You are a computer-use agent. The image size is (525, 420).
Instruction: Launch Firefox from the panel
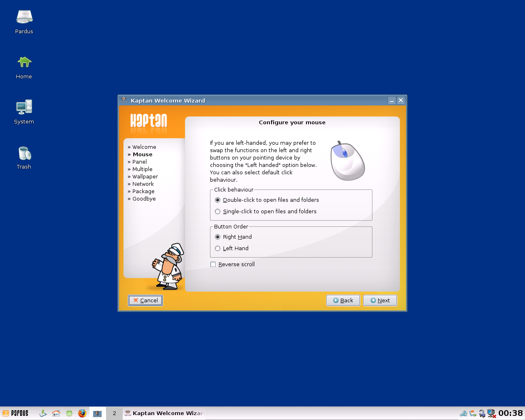click(82, 413)
